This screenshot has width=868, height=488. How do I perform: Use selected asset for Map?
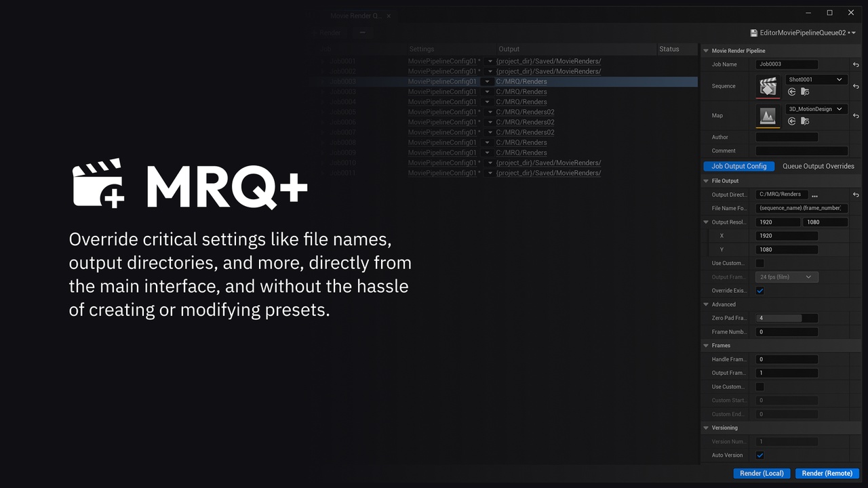click(x=791, y=121)
